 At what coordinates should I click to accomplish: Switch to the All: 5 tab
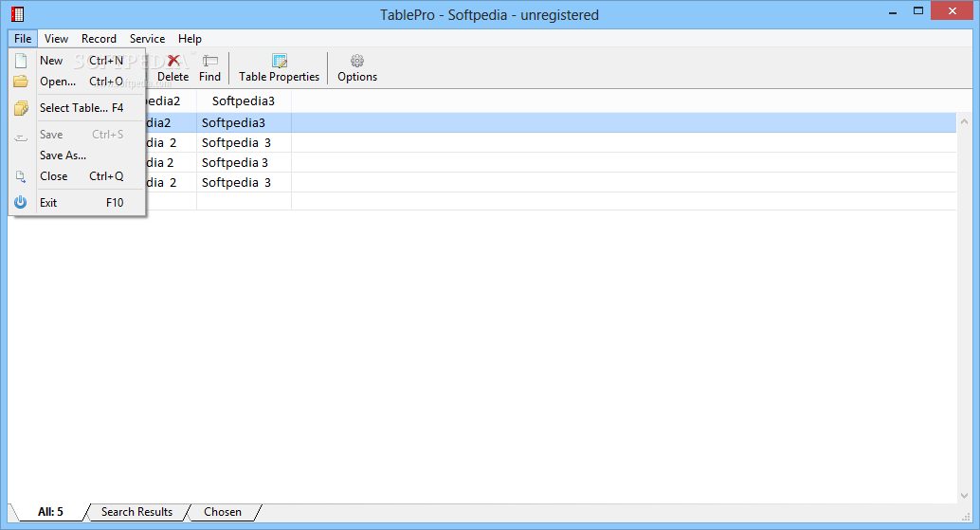(x=50, y=512)
